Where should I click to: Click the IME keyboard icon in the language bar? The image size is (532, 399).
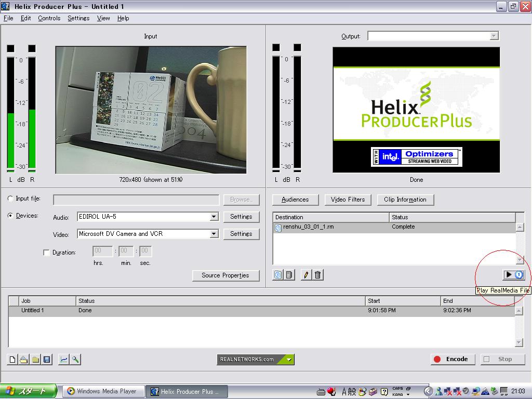coord(321,392)
